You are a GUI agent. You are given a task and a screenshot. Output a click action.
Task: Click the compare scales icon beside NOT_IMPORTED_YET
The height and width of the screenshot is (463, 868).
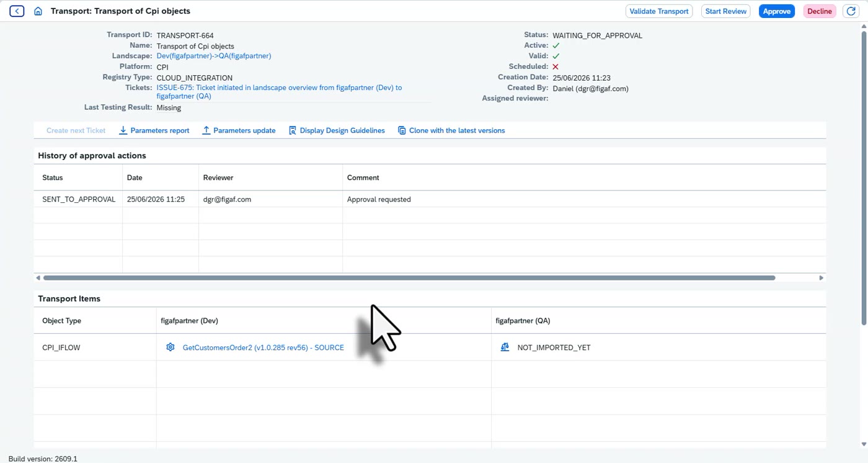[505, 347]
